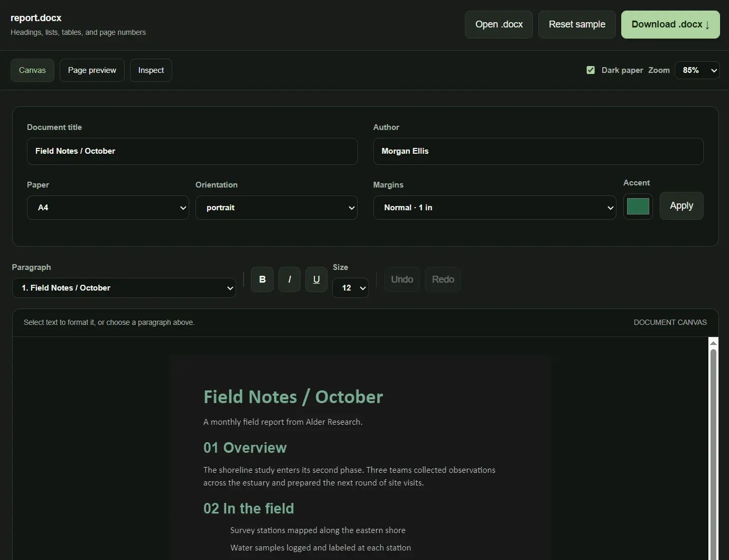The image size is (729, 560).
Task: Open the Zoom 85% dropdown
Action: click(x=697, y=70)
